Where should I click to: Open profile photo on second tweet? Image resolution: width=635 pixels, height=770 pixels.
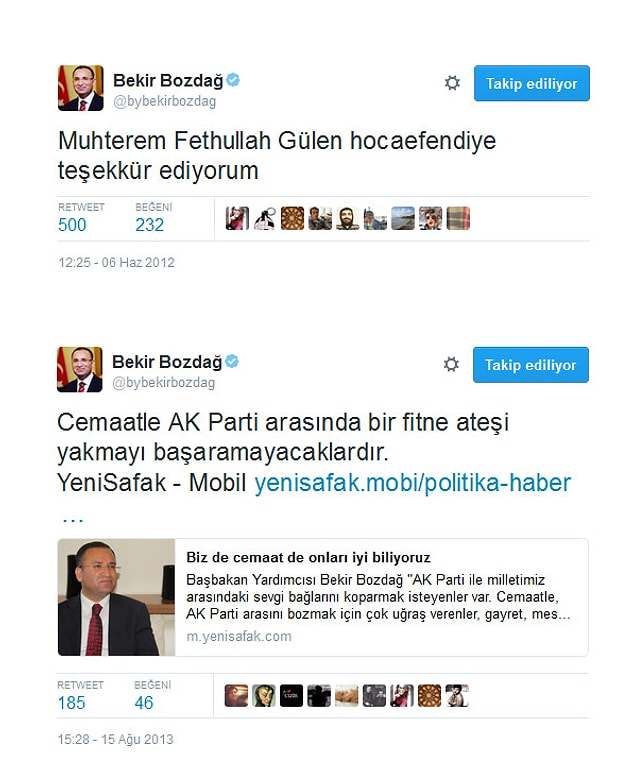[x=80, y=369]
